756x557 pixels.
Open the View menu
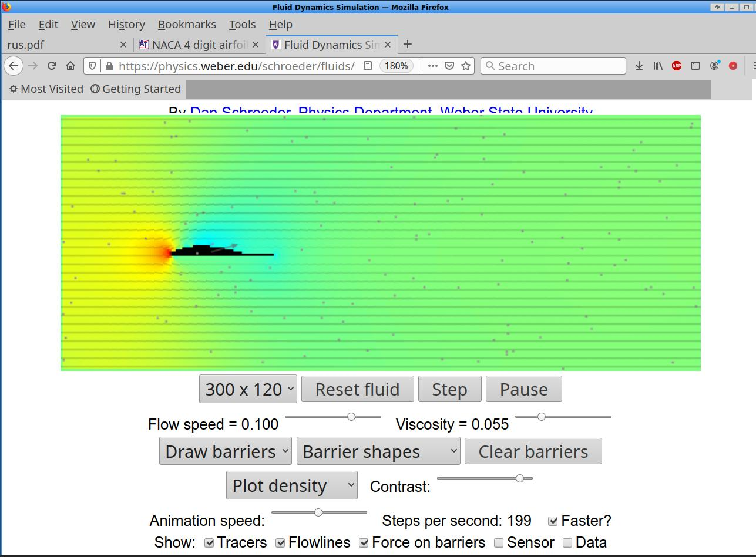[x=83, y=24]
